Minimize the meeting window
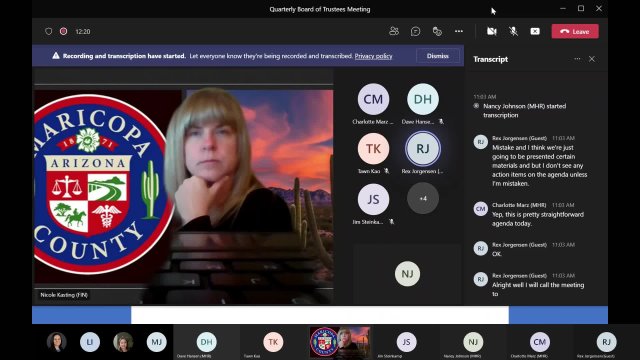 pyautogui.click(x=563, y=8)
